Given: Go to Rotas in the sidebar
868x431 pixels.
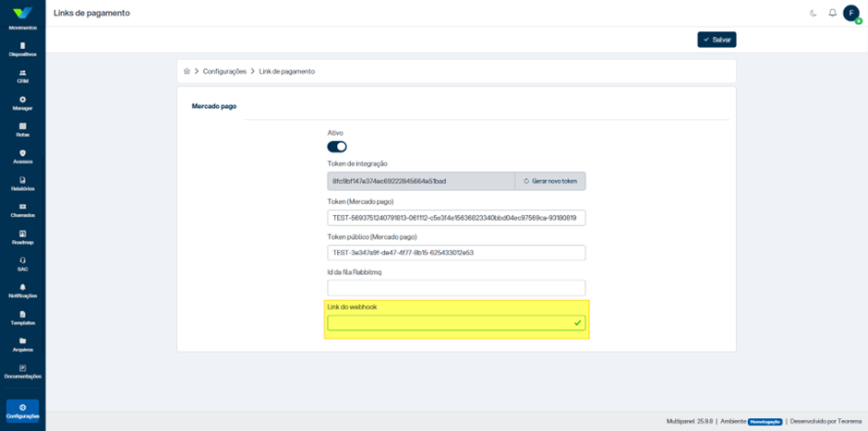Looking at the screenshot, I should coord(23,130).
